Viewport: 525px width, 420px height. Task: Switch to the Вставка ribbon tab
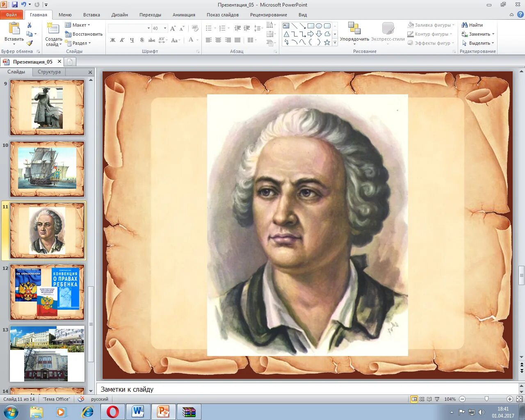click(91, 15)
